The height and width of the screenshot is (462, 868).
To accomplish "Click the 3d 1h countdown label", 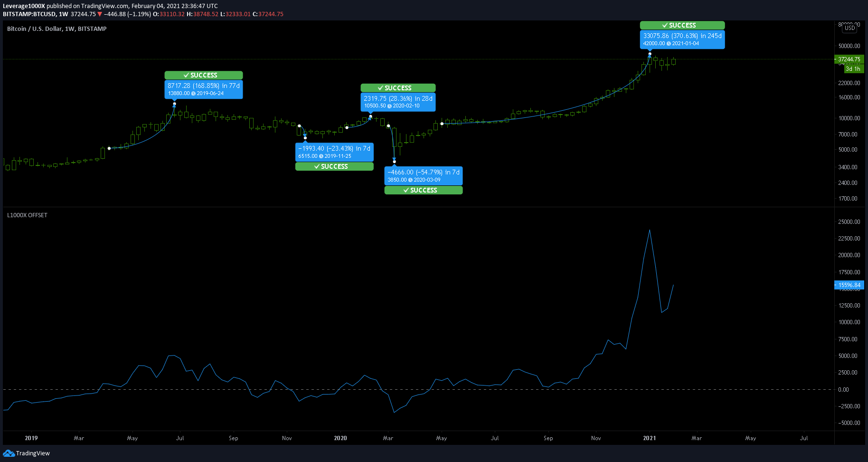I will [853, 69].
